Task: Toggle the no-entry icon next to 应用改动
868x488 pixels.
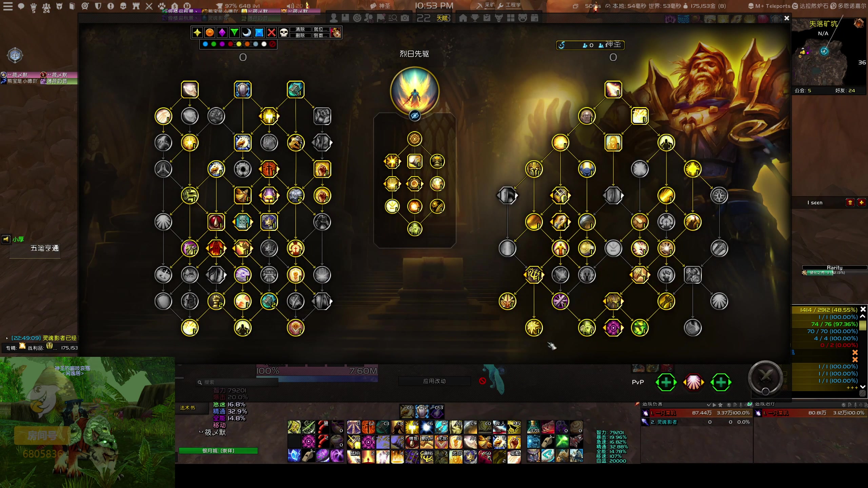Action: click(482, 381)
